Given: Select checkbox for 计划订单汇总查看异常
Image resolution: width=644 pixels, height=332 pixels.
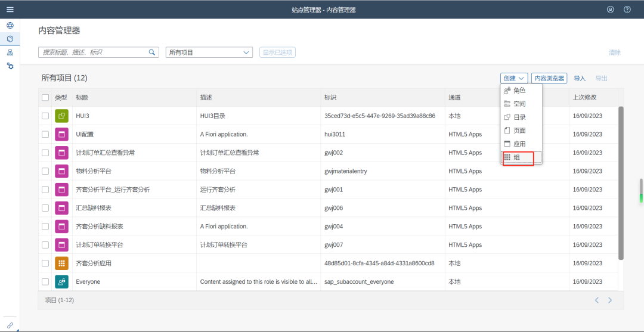Looking at the screenshot, I should pyautogui.click(x=45, y=153).
